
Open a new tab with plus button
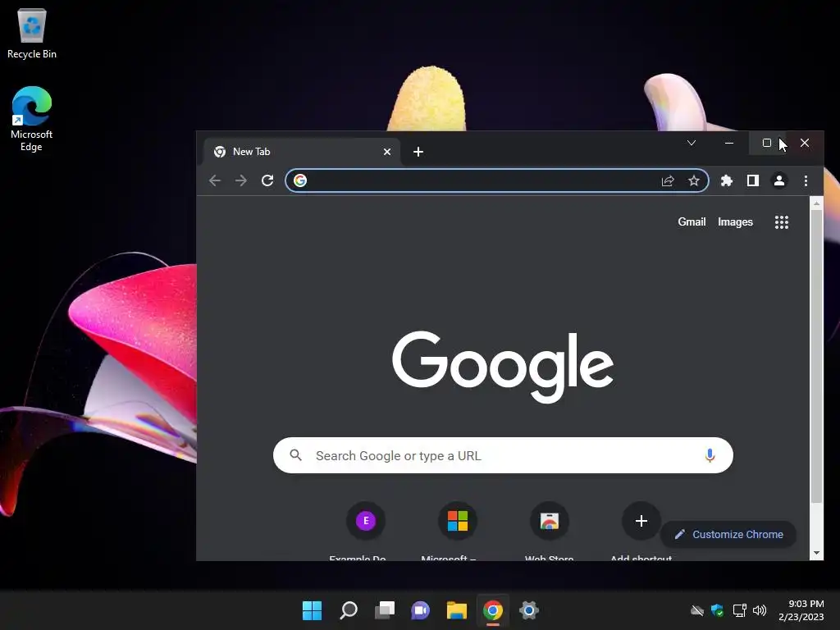(418, 152)
